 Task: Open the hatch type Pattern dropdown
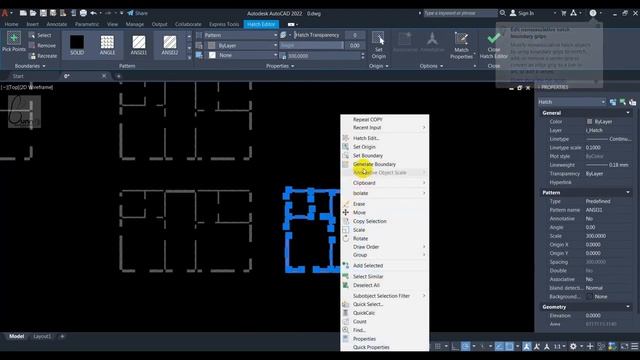pyautogui.click(x=240, y=35)
